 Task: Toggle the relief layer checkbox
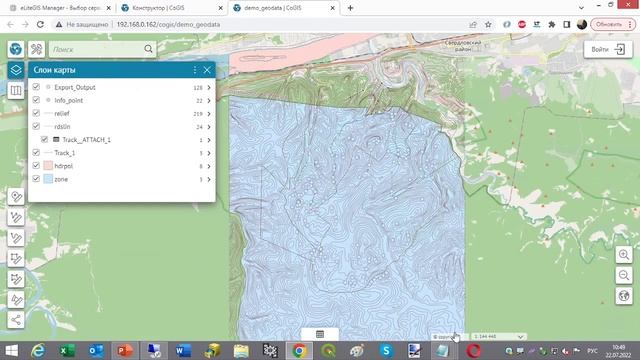[36, 113]
